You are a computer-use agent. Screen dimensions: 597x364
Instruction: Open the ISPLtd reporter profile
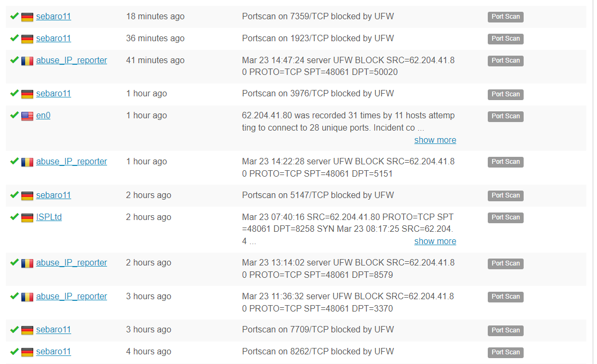pos(49,217)
